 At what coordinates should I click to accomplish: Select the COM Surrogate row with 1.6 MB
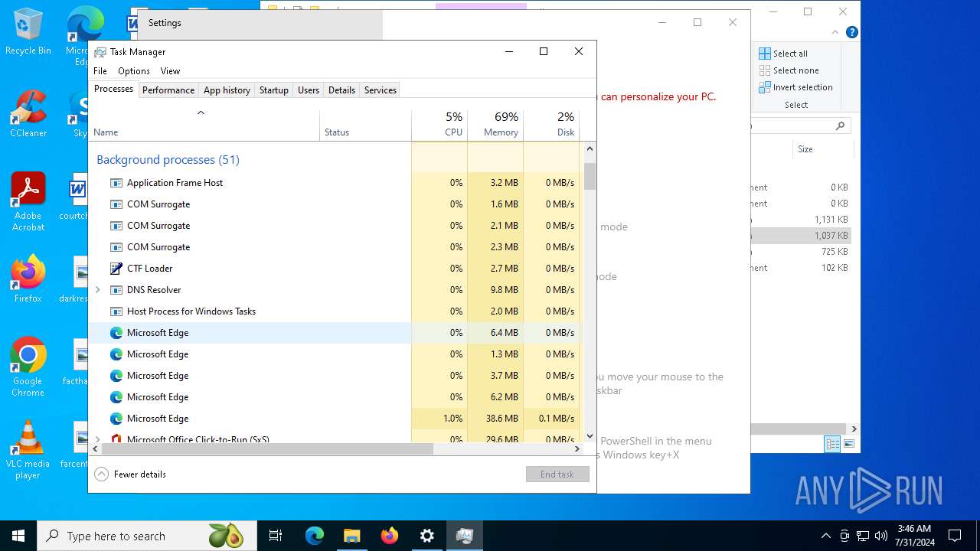coord(335,204)
